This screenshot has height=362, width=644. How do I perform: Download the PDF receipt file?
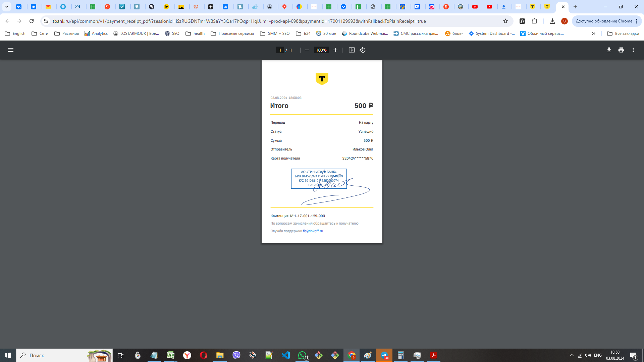click(609, 50)
